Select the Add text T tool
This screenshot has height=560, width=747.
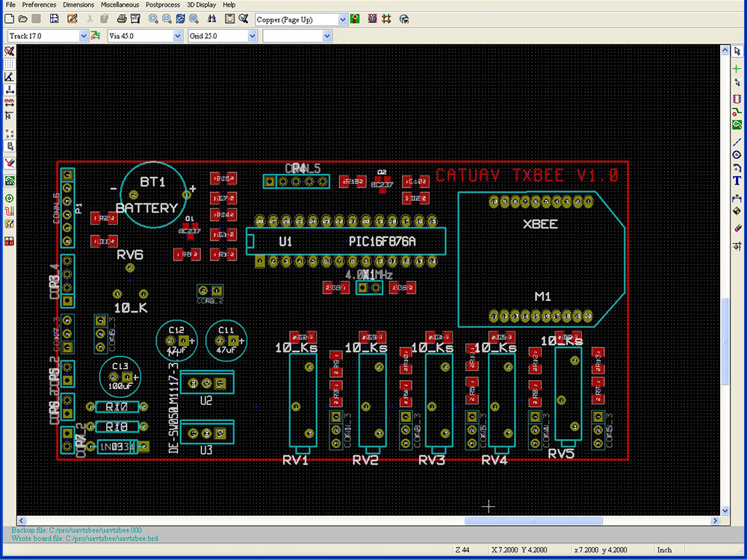click(737, 181)
